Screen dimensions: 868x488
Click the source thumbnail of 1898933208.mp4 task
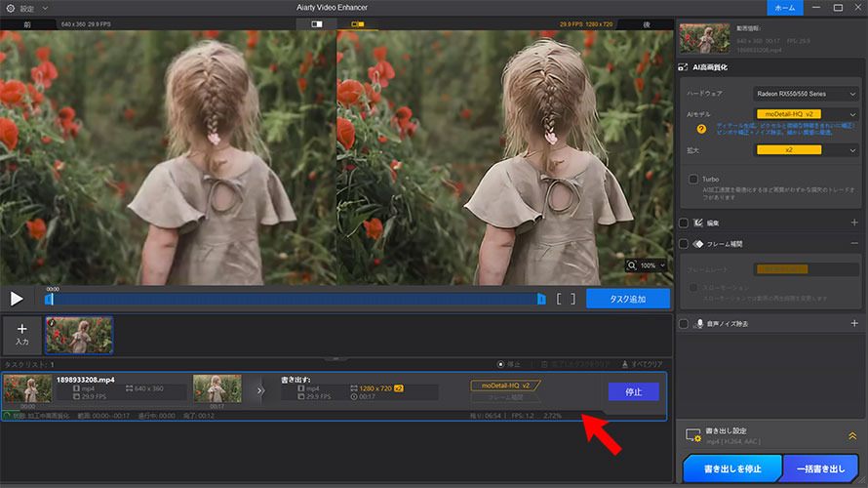(x=27, y=388)
